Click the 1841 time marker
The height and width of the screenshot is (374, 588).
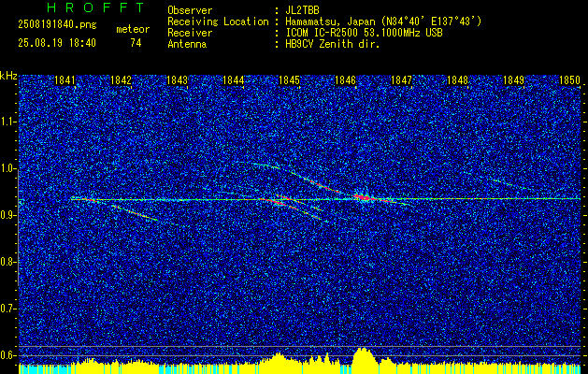(65, 80)
